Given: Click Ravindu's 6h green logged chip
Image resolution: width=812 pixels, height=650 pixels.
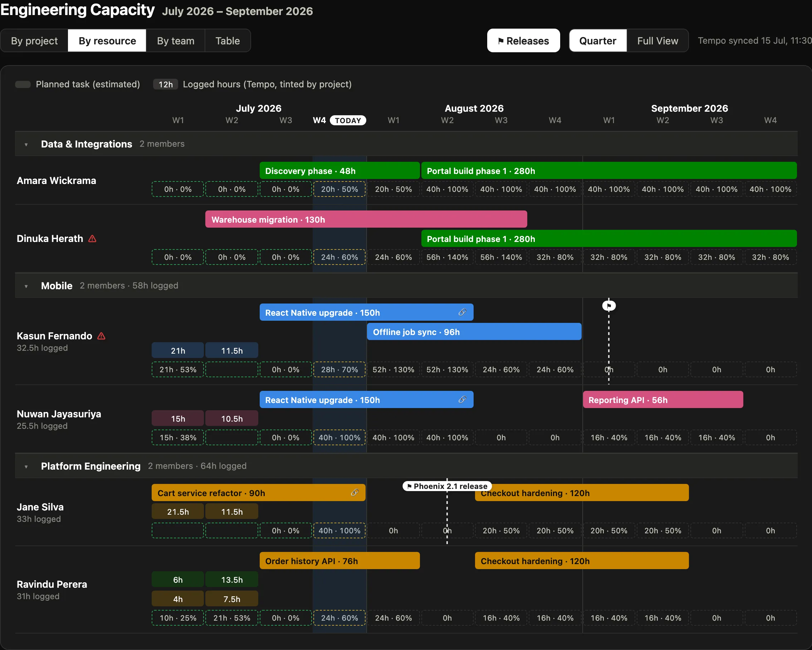Looking at the screenshot, I should 178,579.
